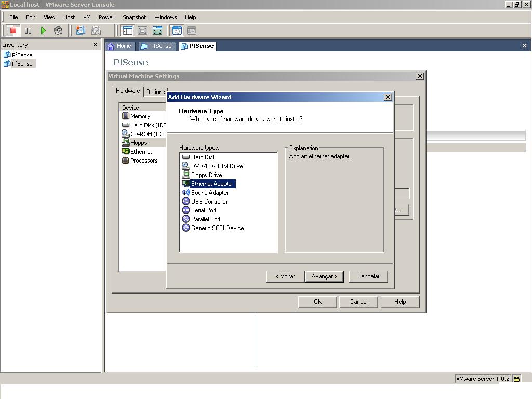
Task: Open the Host menu
Action: click(x=69, y=17)
